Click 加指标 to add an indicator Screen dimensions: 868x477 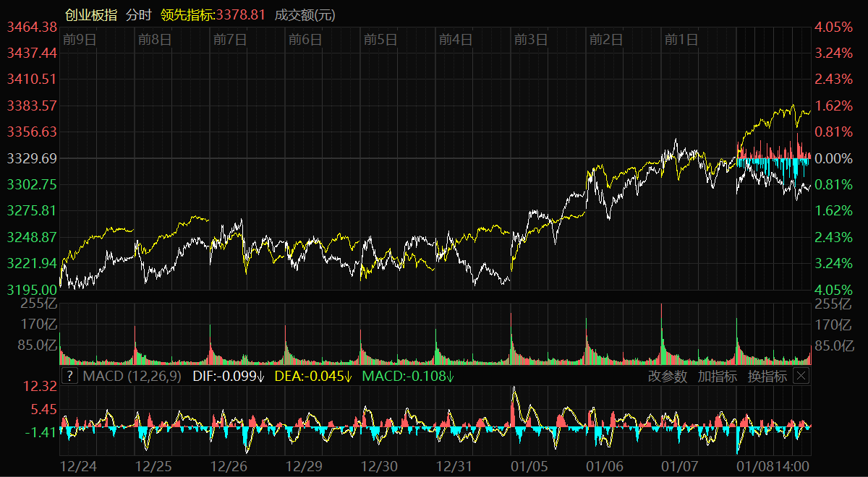(717, 376)
